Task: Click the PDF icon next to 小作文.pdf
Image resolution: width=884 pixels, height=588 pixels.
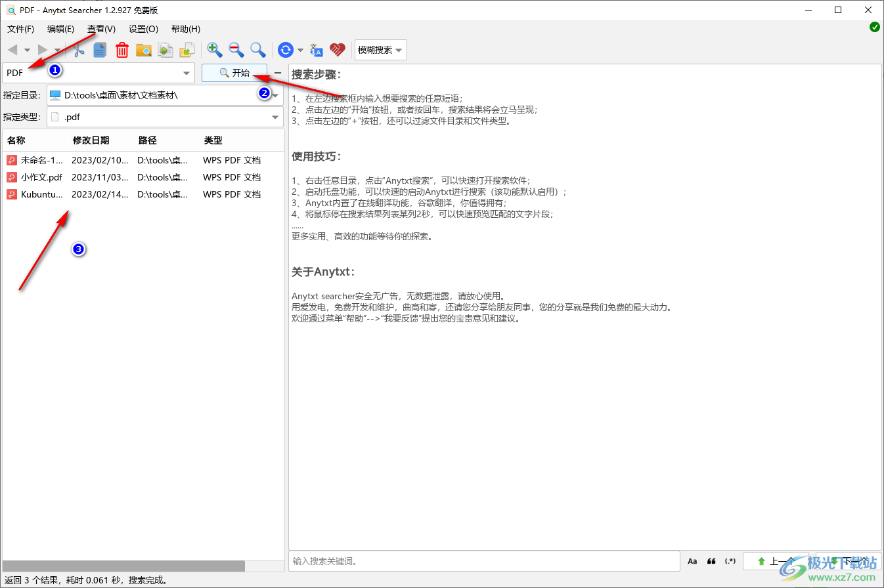Action: point(12,177)
